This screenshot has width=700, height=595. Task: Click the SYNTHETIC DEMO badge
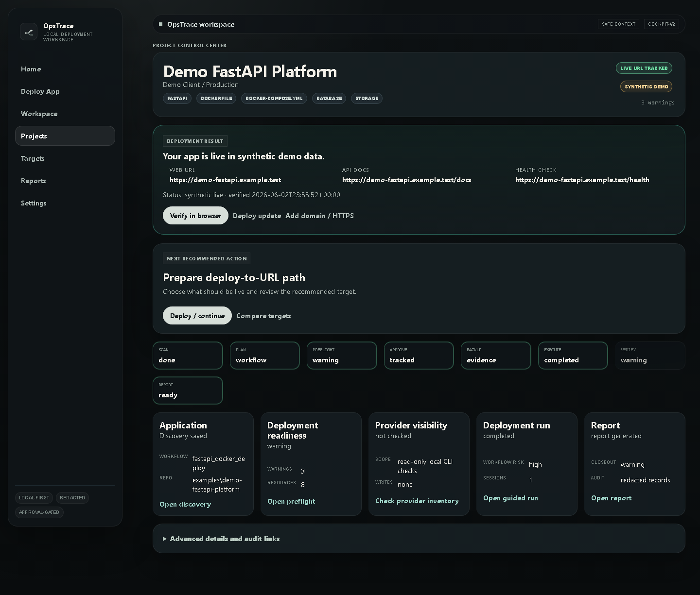coord(647,87)
